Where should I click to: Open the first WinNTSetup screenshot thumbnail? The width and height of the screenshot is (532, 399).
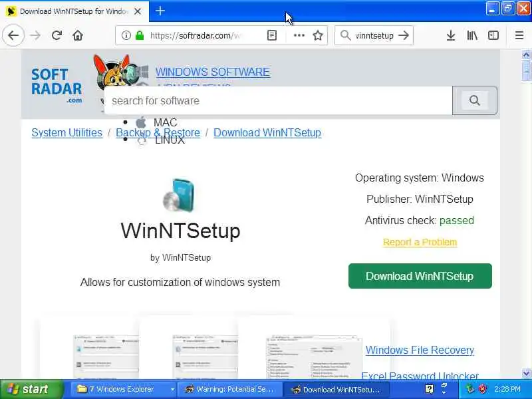(106, 357)
